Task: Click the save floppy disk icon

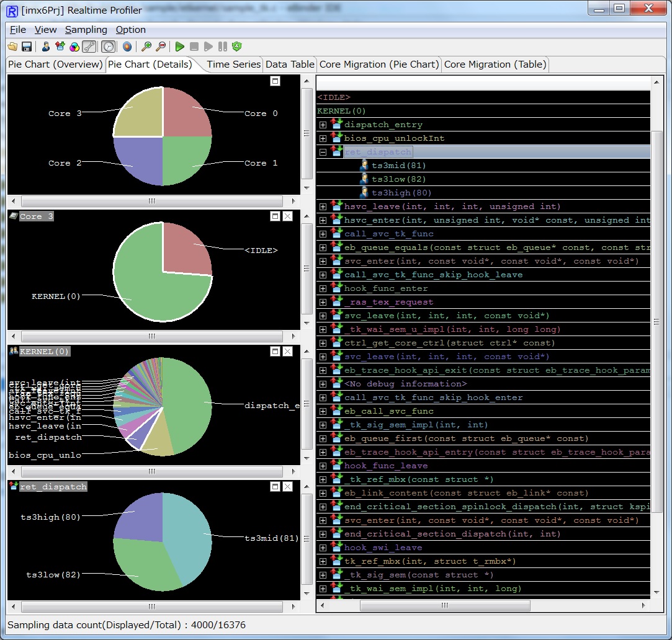Action: pyautogui.click(x=27, y=47)
